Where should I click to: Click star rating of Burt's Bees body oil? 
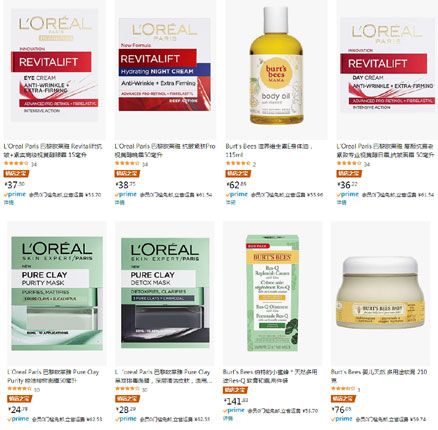[238, 163]
